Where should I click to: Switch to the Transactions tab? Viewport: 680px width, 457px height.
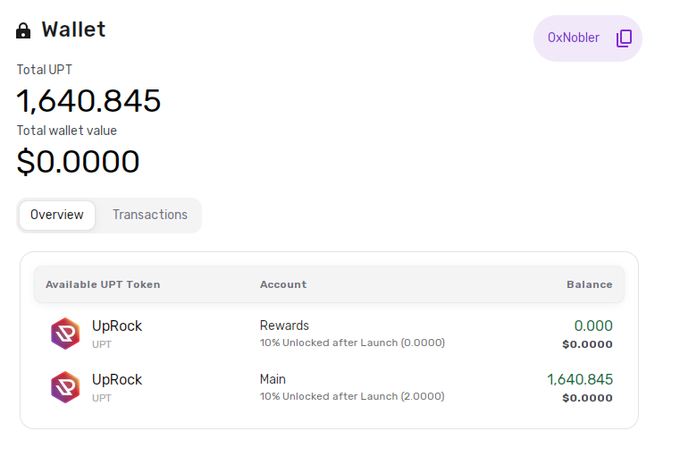pos(150,215)
